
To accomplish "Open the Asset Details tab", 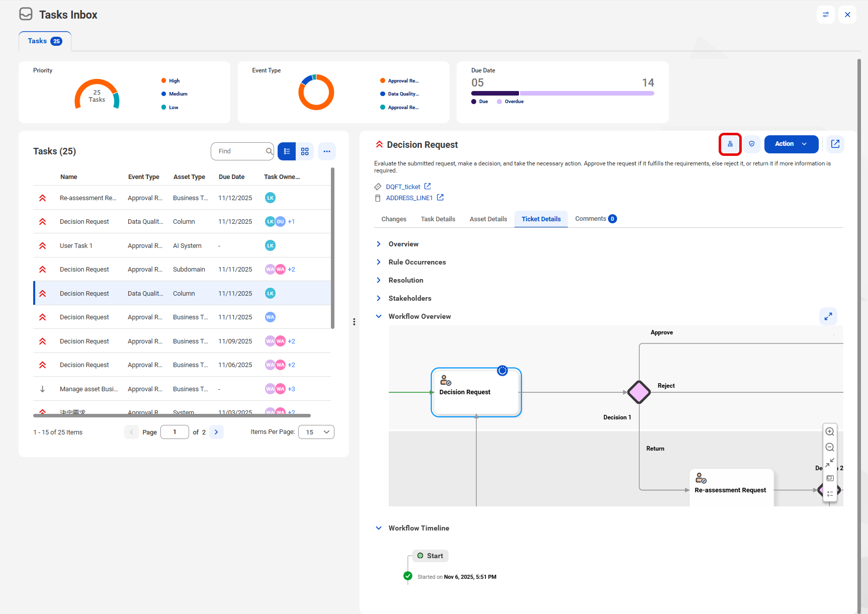I will click(x=488, y=219).
